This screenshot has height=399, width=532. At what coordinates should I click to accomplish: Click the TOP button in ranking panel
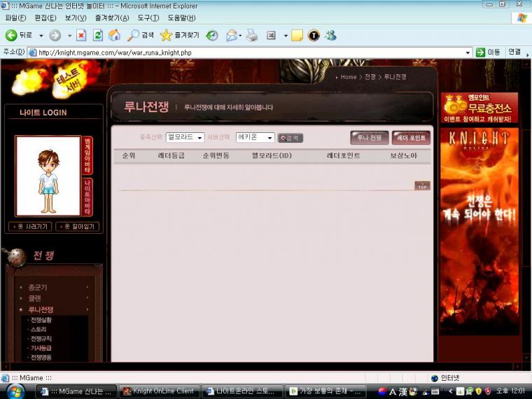coord(422,185)
